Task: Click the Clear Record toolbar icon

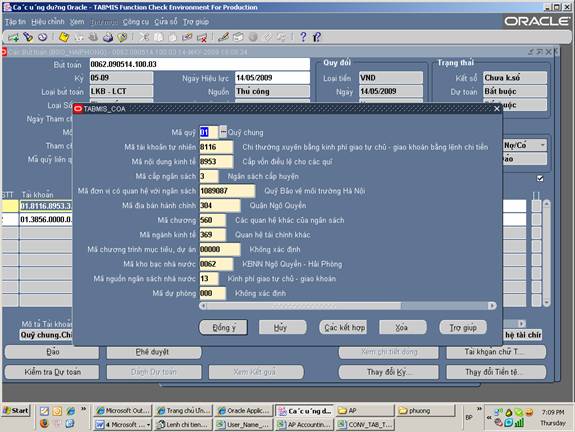Action: pos(187,37)
